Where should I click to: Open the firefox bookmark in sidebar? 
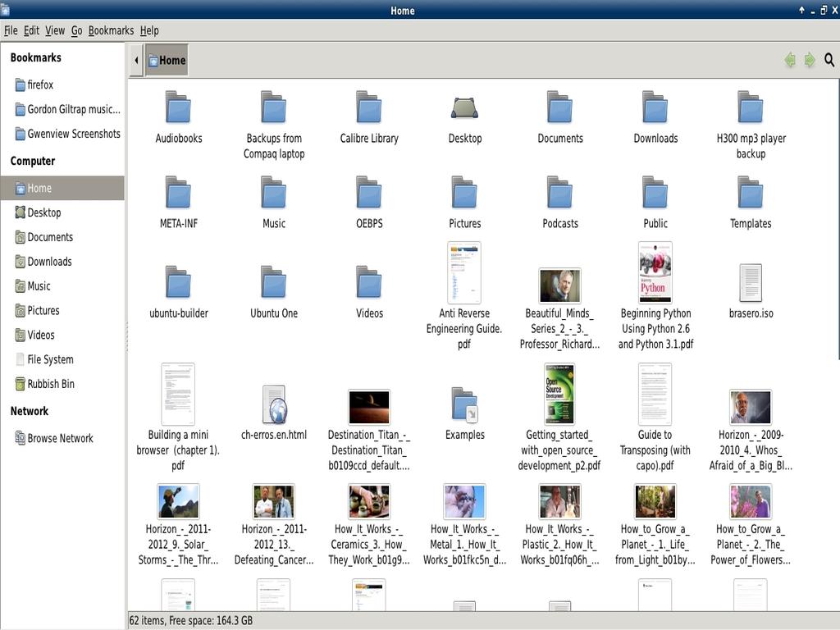coord(40,84)
